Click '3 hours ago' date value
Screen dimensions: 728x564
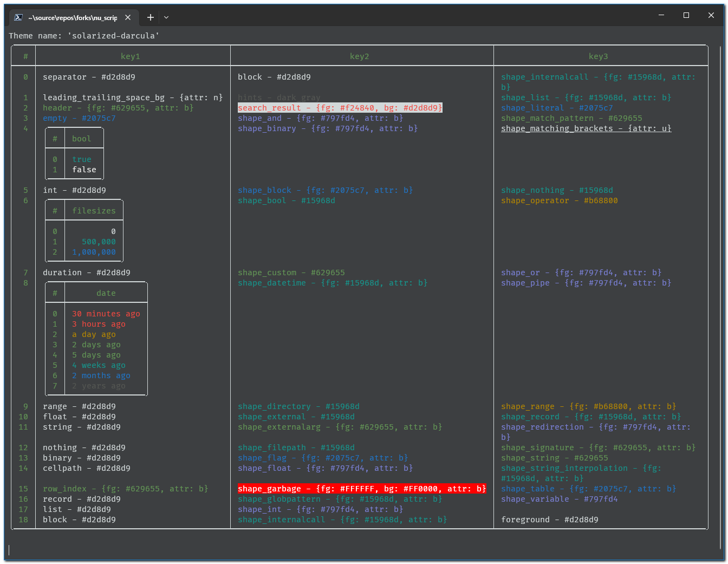(99, 324)
